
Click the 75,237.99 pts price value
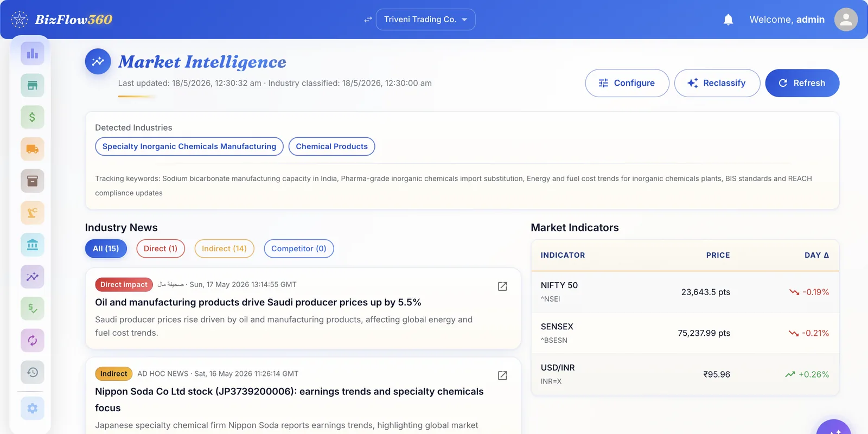pyautogui.click(x=704, y=333)
